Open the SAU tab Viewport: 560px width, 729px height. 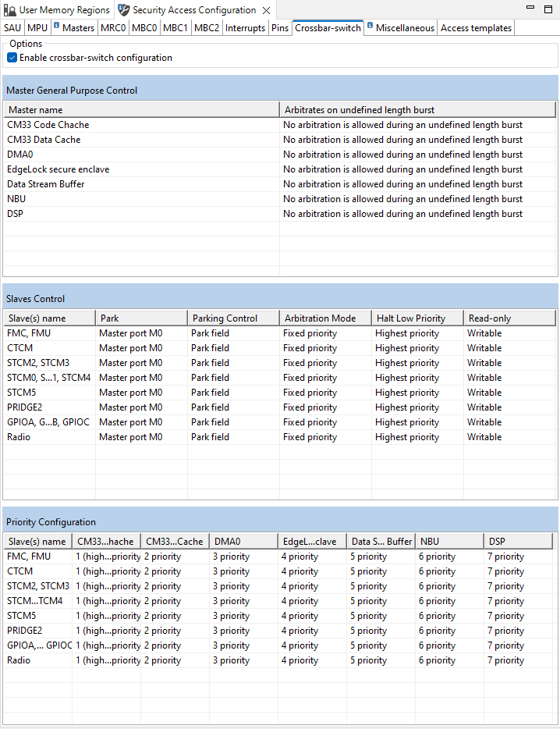click(x=12, y=28)
